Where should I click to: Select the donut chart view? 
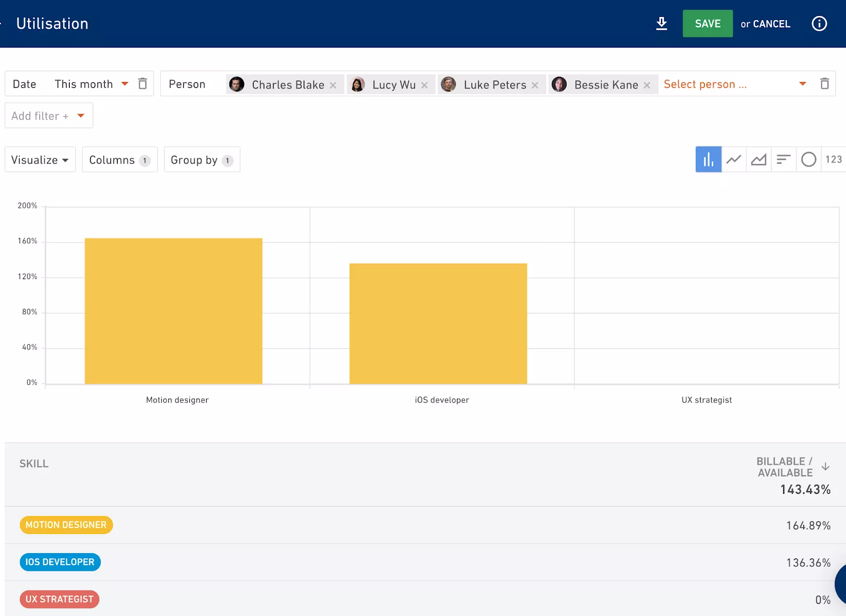coord(808,160)
